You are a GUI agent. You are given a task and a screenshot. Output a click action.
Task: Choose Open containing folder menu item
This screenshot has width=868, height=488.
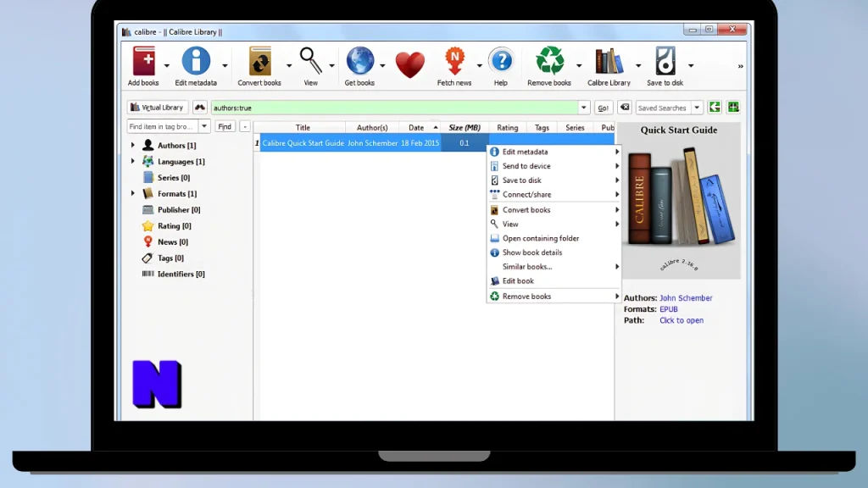[x=553, y=238]
